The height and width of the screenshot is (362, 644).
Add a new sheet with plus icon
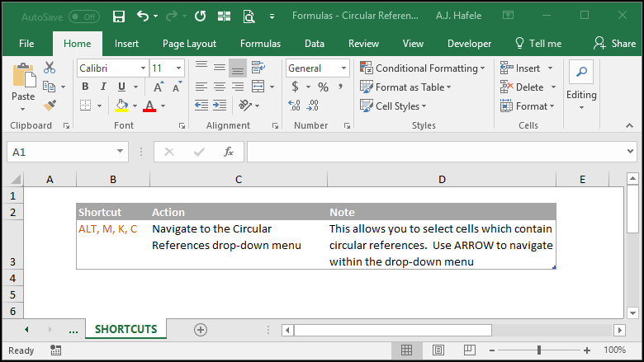pos(201,330)
